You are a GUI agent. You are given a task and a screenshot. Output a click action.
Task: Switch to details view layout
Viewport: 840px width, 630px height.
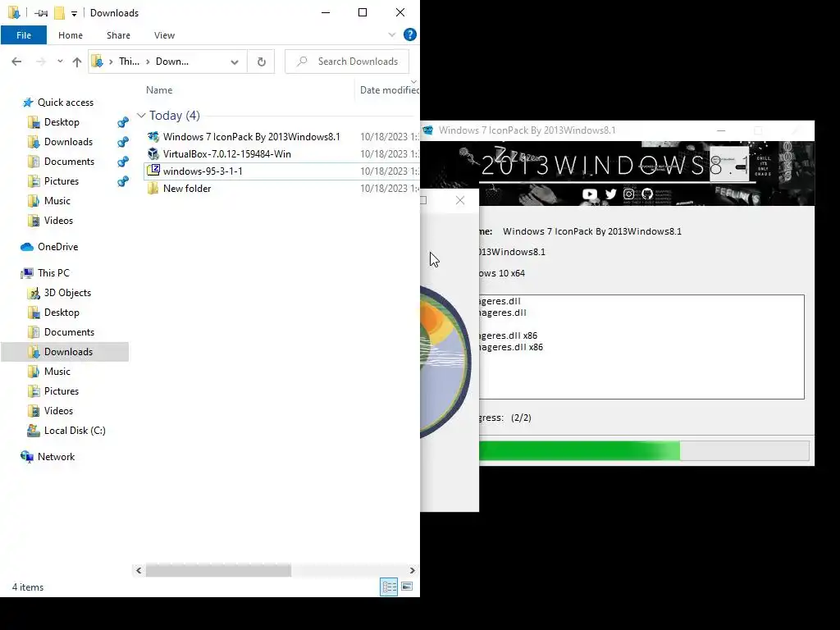coord(389,587)
